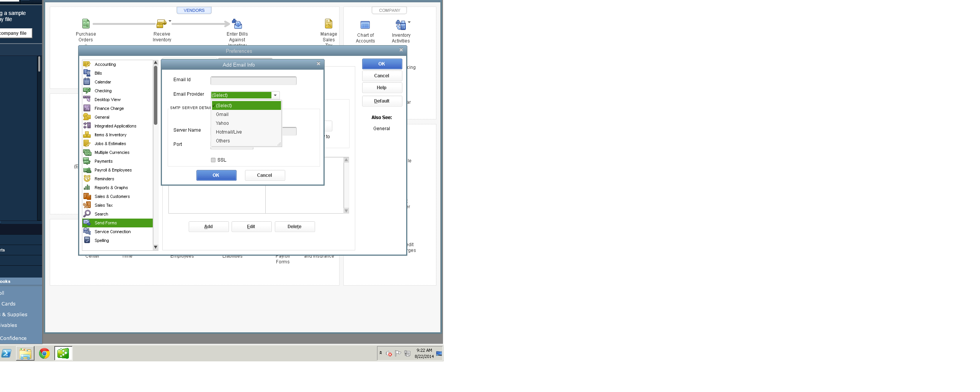Switch to Send Forms preferences
Image resolution: width=980 pixels, height=392 pixels.
point(105,223)
